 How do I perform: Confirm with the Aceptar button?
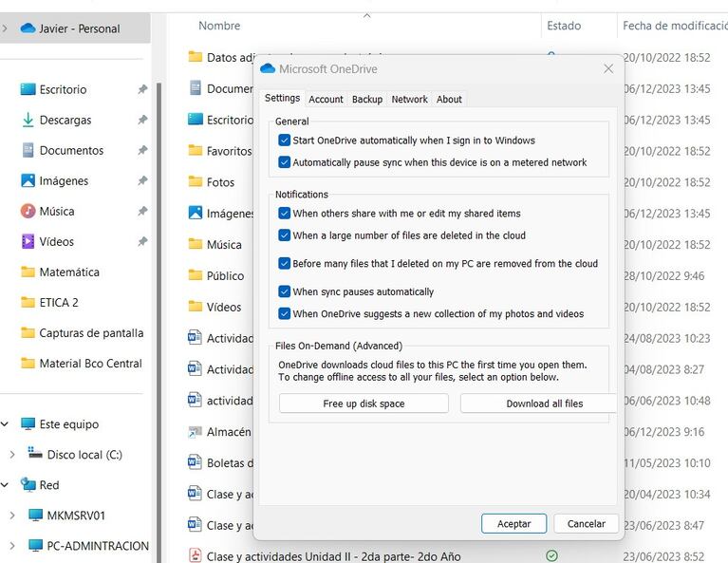pyautogui.click(x=513, y=523)
